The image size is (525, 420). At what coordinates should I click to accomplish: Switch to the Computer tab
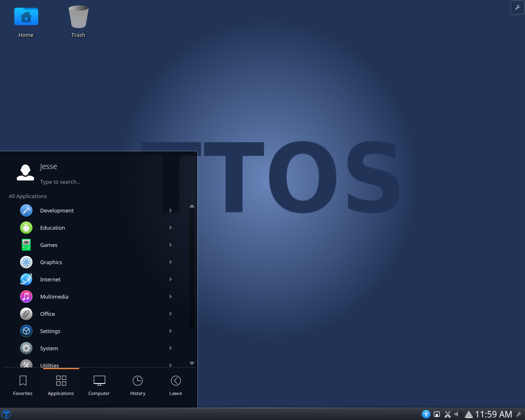[x=99, y=386]
